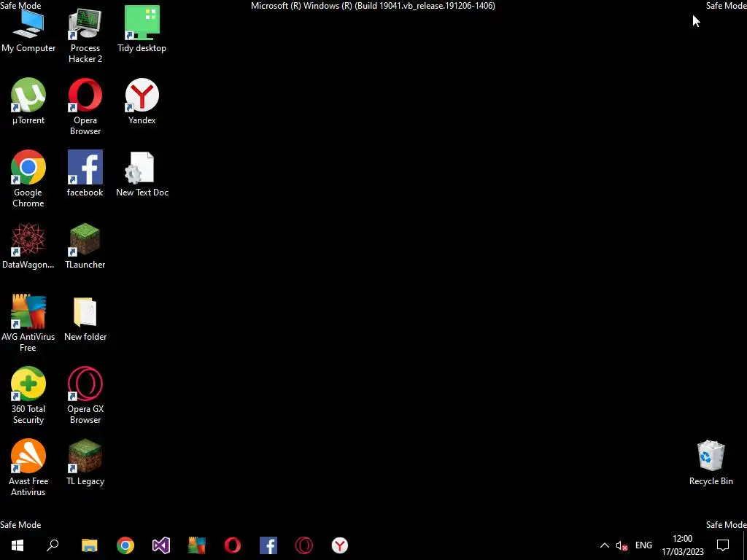Viewport: 747px width, 560px height.
Task: Open the muted volume control
Action: tap(622, 545)
